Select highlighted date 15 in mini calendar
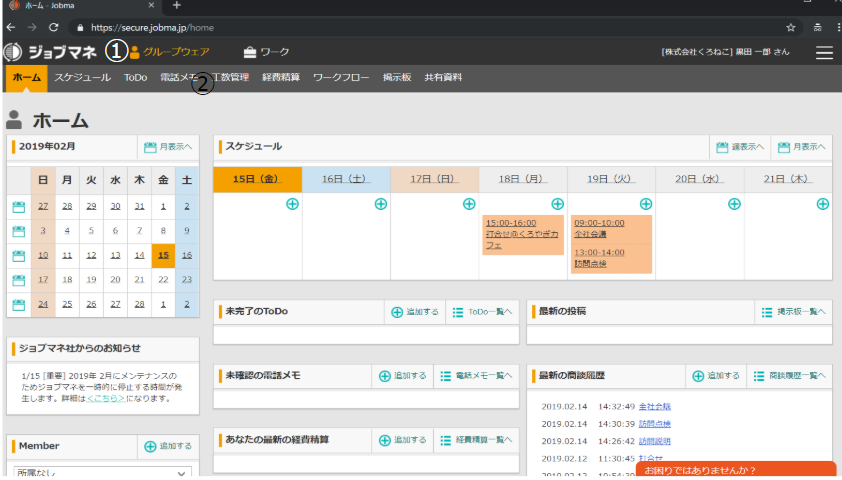This screenshot has height=480, width=842. [x=163, y=256]
